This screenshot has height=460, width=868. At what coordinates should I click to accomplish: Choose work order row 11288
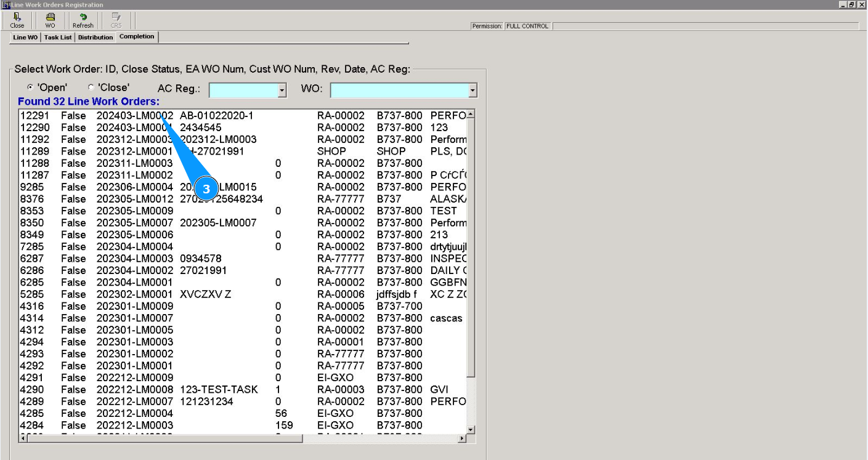pos(243,163)
